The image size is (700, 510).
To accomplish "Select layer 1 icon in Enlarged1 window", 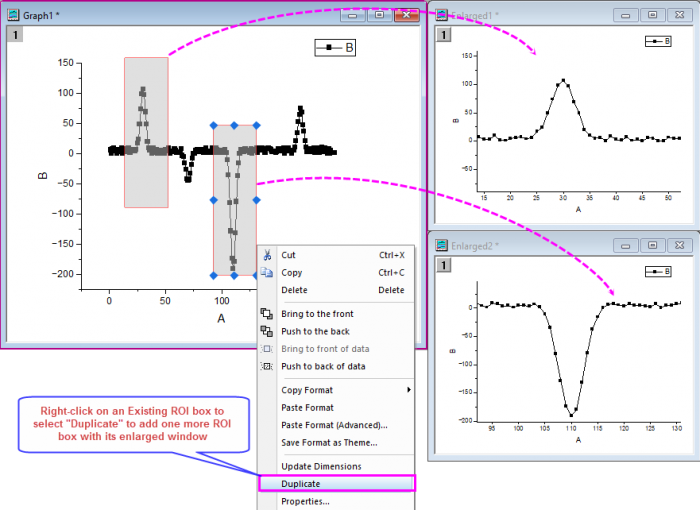I will 442,35.
